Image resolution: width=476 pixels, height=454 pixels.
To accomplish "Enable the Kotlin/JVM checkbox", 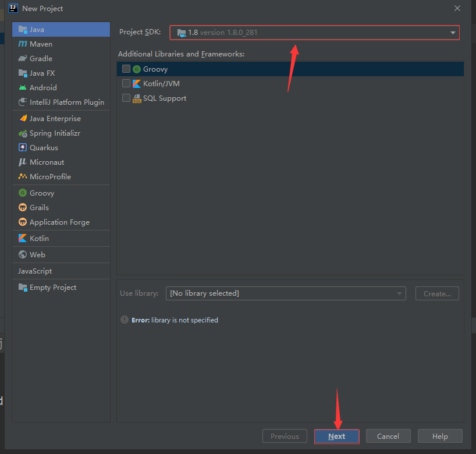I will [x=126, y=83].
